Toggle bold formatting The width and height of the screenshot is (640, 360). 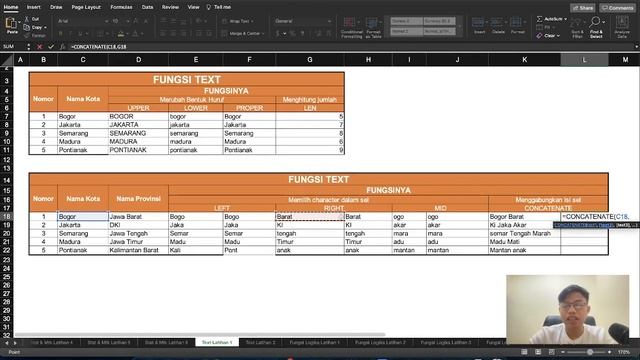point(60,33)
